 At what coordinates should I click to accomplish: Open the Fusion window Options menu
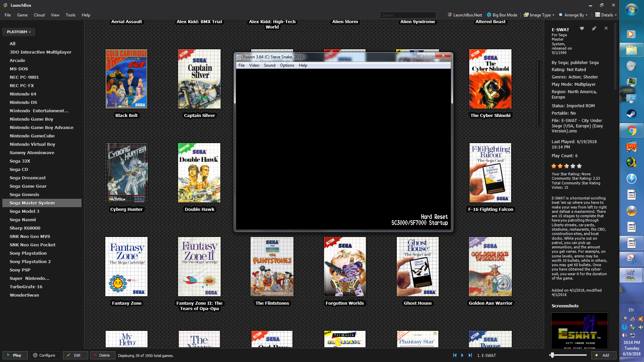[287, 65]
